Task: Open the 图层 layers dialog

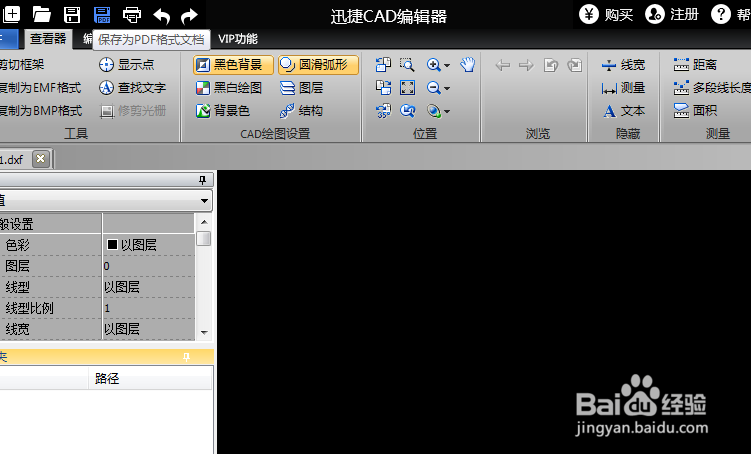Action: click(301, 88)
